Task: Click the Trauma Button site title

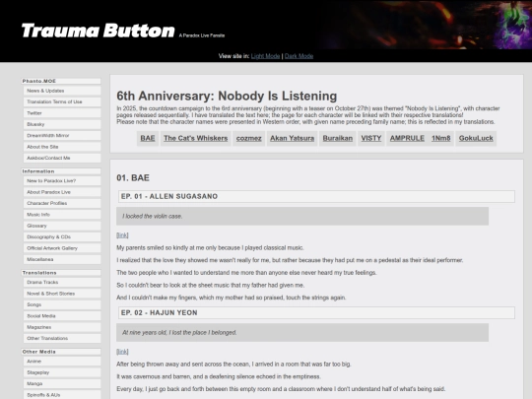Action: [x=99, y=31]
